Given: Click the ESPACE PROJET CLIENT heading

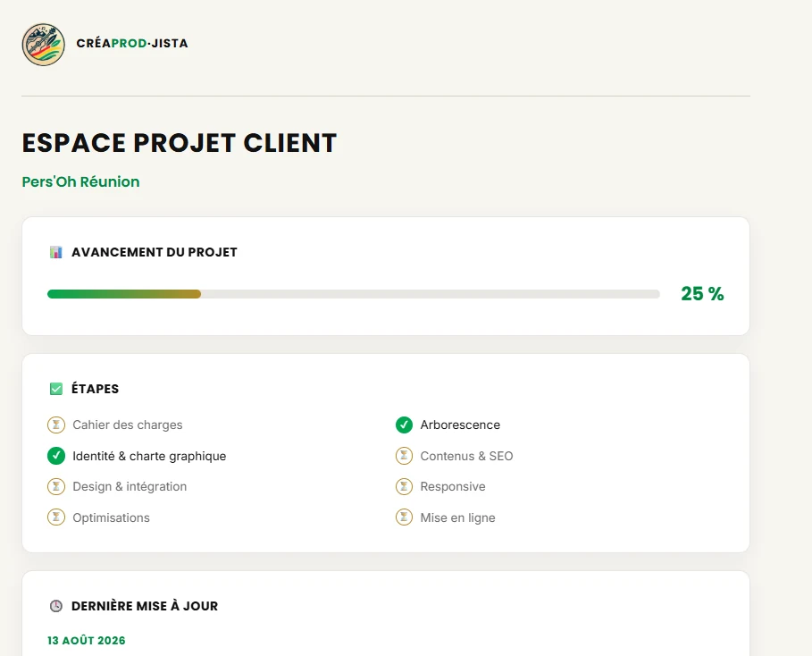Looking at the screenshot, I should tap(180, 143).
